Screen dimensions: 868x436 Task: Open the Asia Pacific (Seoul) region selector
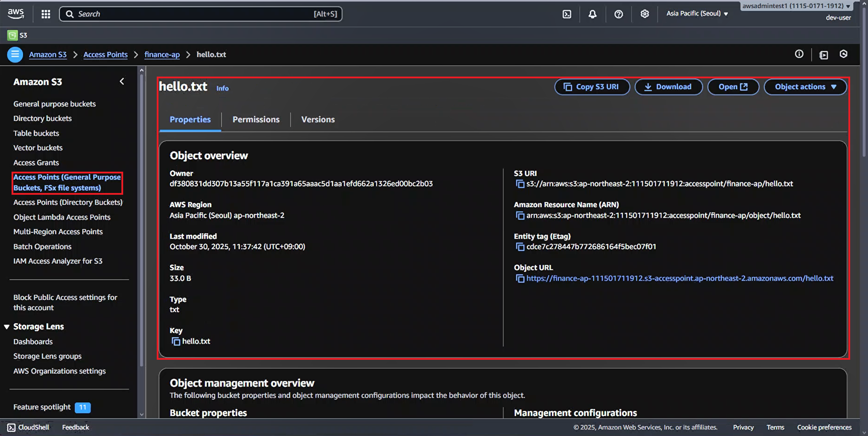[x=697, y=14]
